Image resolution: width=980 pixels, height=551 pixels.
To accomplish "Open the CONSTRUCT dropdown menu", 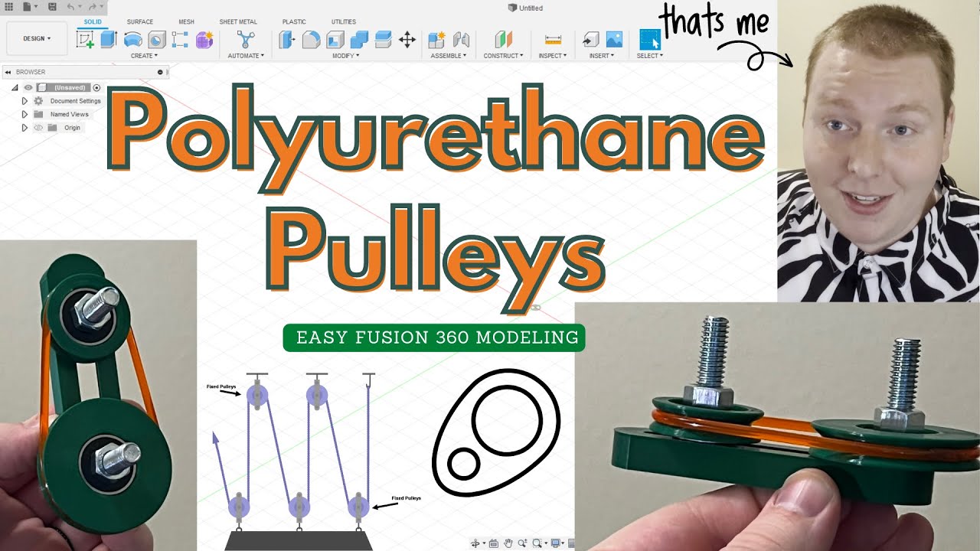I will [x=503, y=56].
